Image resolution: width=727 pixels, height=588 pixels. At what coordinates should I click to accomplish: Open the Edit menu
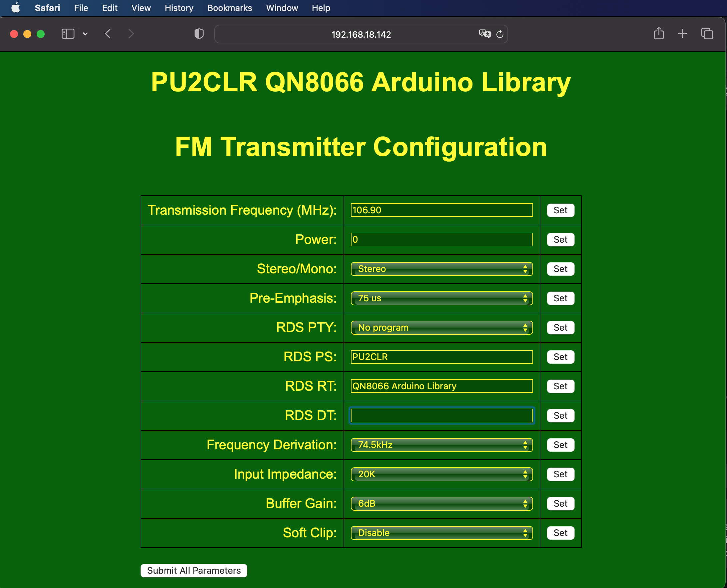(110, 8)
